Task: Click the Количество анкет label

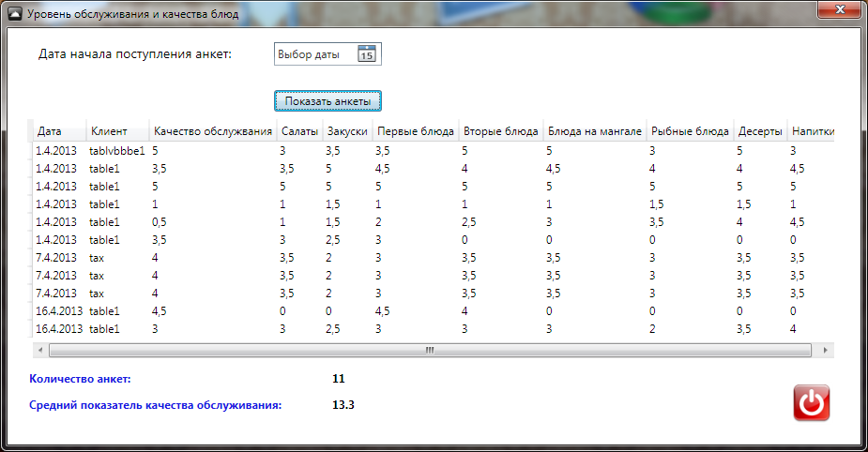Action: click(x=80, y=379)
